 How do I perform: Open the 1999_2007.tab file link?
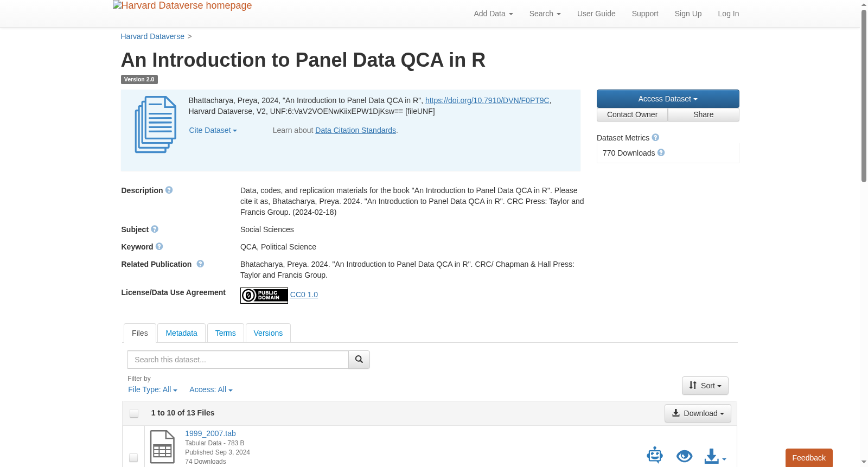(210, 433)
